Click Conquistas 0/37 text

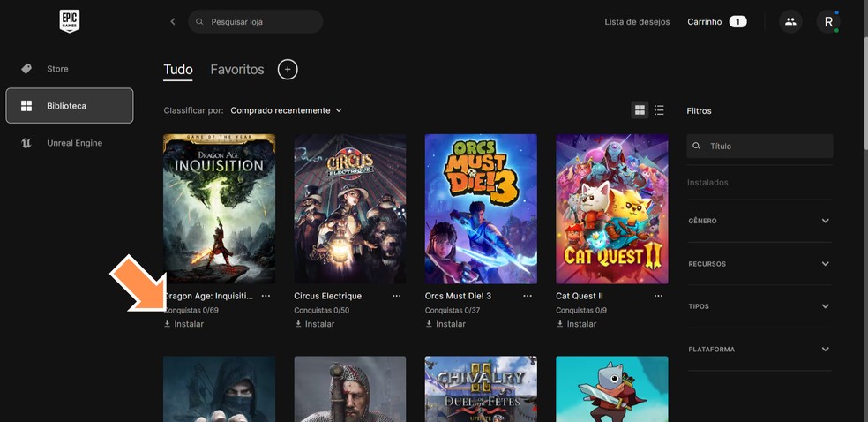(453, 310)
